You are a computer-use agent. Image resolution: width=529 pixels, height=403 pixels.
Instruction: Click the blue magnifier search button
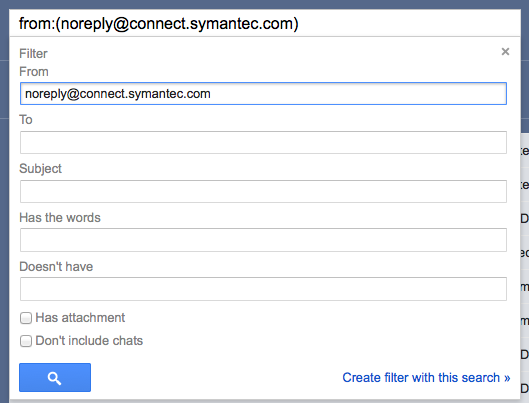(55, 377)
